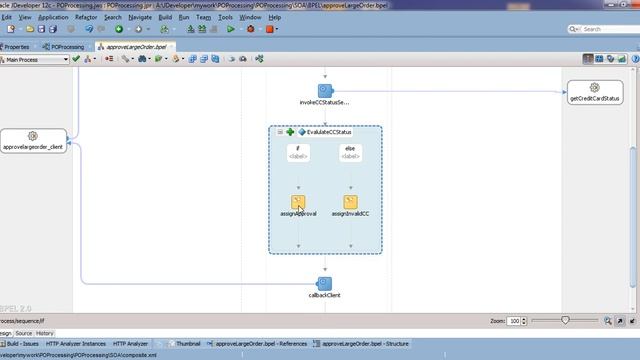Open the Forward navigation dropdown arrow

148,29
